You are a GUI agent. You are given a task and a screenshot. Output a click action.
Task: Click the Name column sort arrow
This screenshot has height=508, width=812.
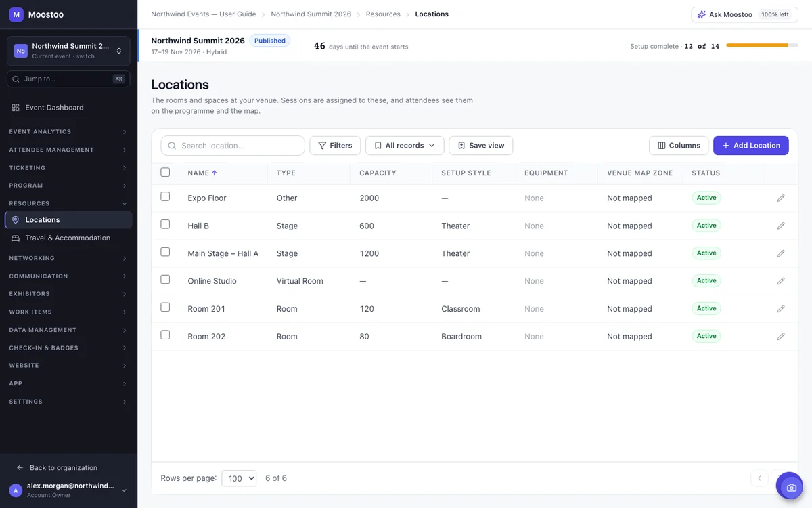click(215, 173)
